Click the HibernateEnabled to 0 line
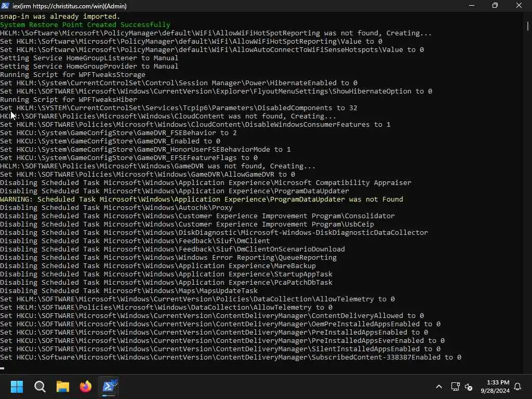Viewport: 532px width, 399px height. 179,83
